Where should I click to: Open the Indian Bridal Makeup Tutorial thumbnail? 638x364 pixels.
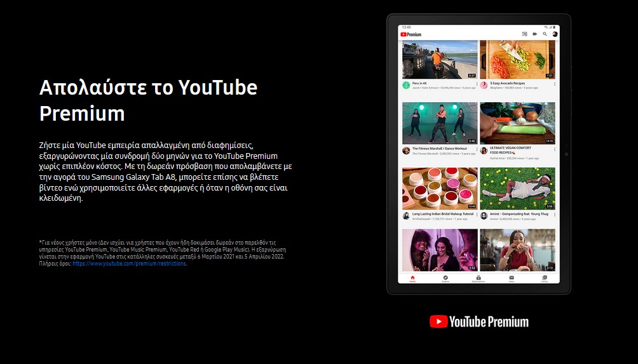tap(440, 189)
